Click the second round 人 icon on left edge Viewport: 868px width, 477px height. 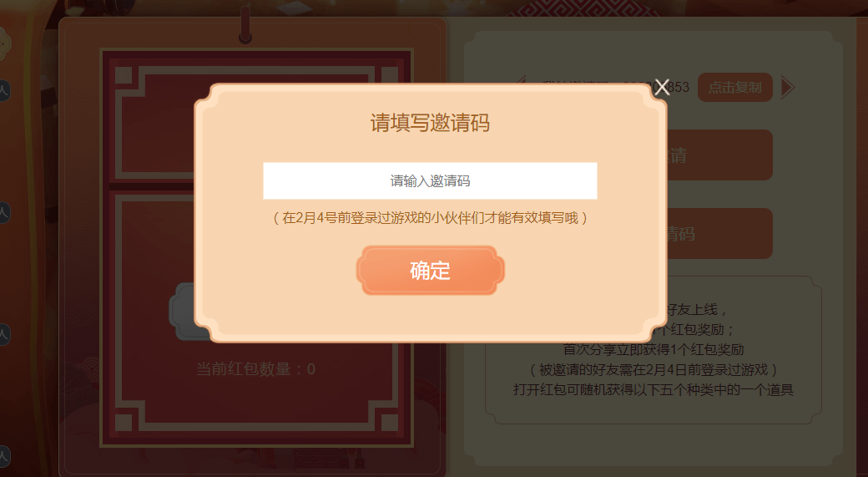(4, 90)
